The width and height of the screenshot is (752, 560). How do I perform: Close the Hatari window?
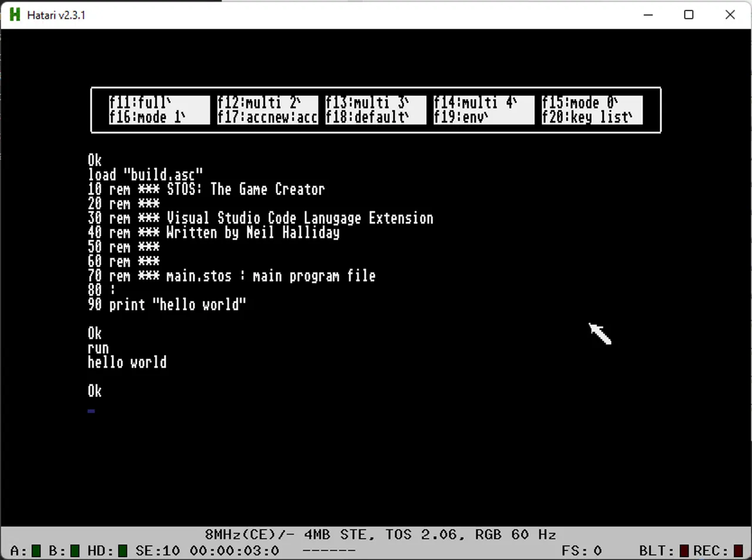[x=730, y=15]
